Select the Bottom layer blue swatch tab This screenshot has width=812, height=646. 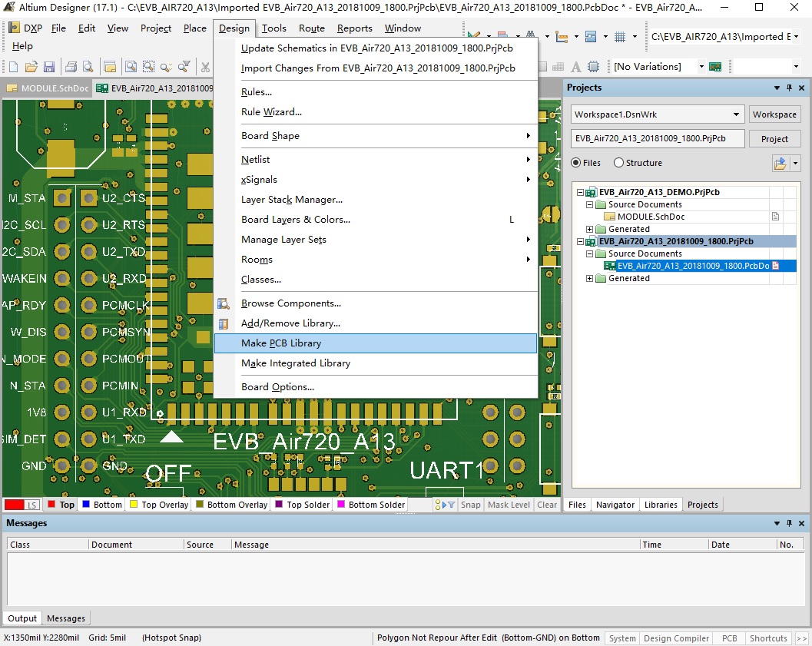[x=102, y=505]
